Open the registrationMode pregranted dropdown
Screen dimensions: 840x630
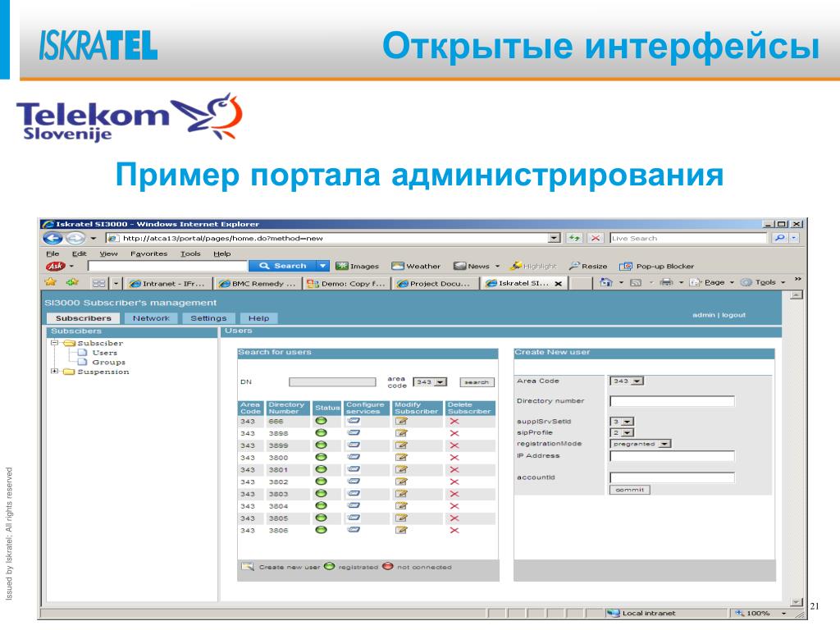pos(664,444)
